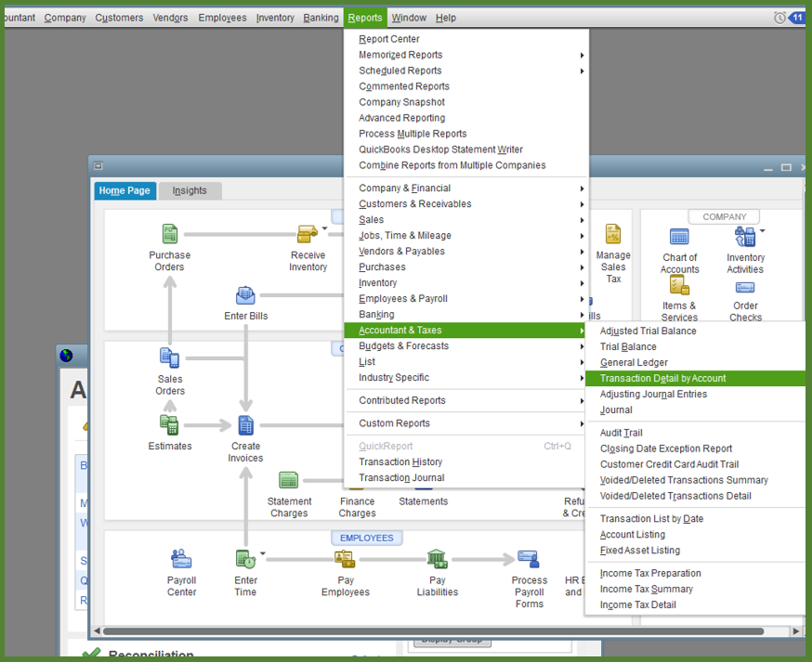Open Custom Reports submenu
Viewport: 812px width, 662px height.
click(466, 423)
